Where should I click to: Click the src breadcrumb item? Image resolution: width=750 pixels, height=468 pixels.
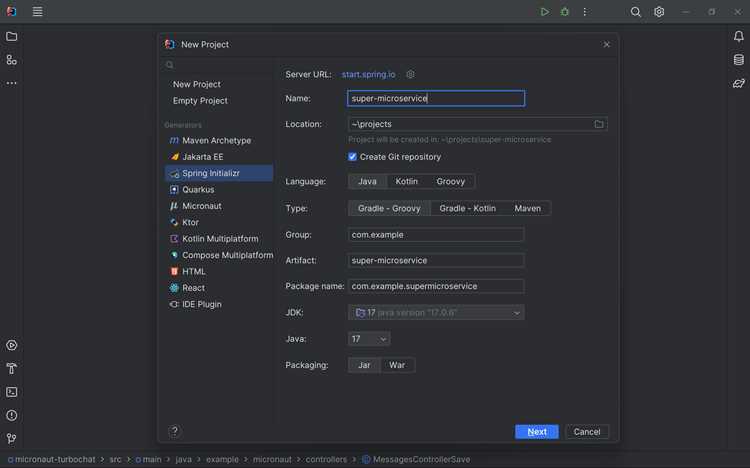point(115,459)
